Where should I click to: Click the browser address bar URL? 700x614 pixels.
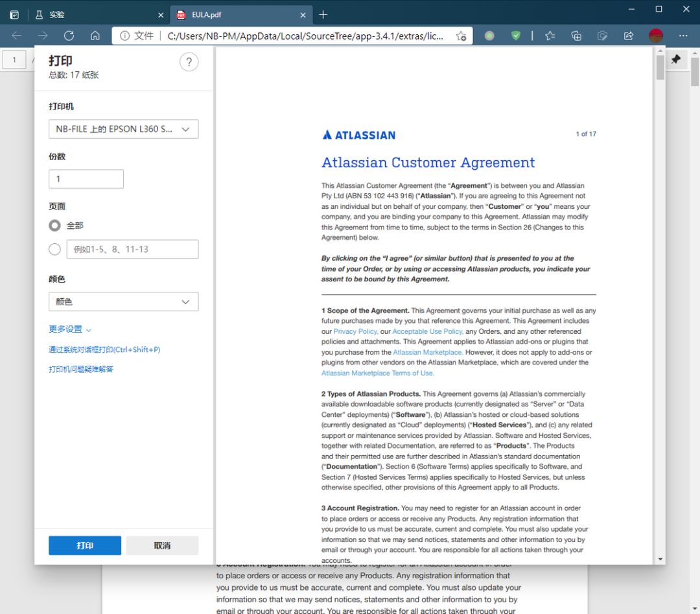[x=305, y=36]
